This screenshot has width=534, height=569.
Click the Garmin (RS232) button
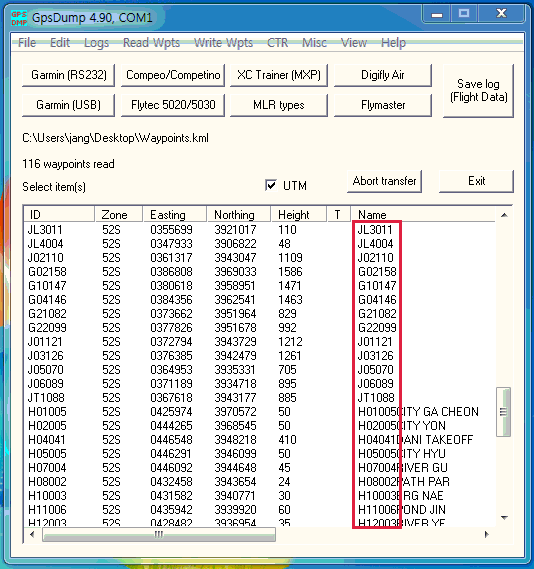coord(69,75)
